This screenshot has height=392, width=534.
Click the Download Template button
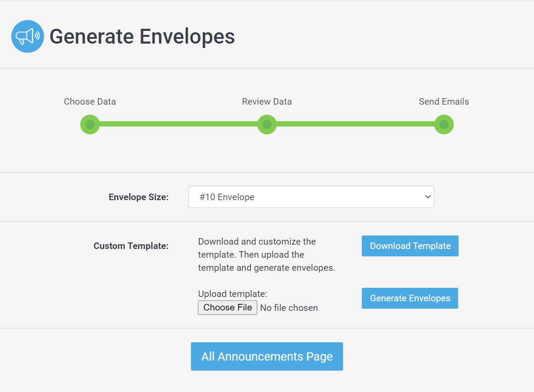pyautogui.click(x=410, y=246)
